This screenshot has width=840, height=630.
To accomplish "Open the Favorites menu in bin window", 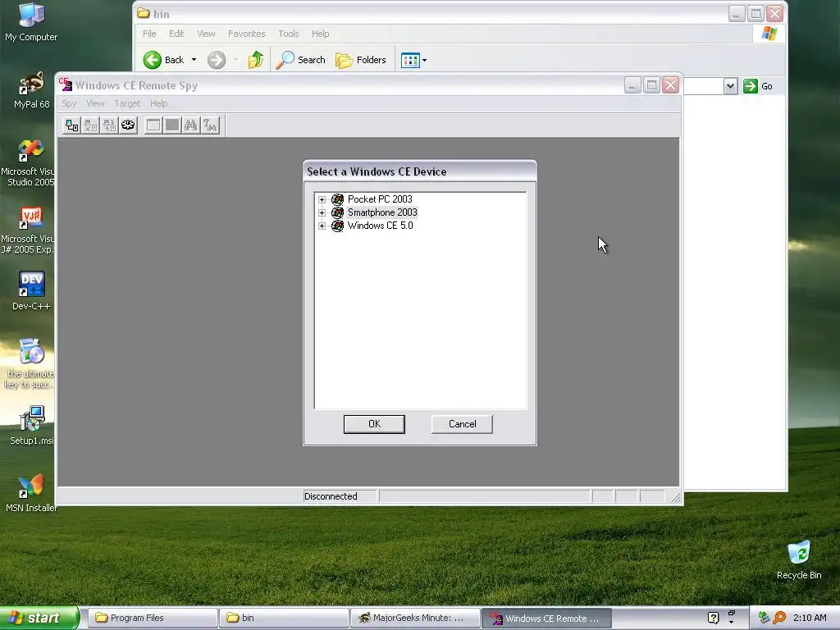I will pyautogui.click(x=246, y=34).
